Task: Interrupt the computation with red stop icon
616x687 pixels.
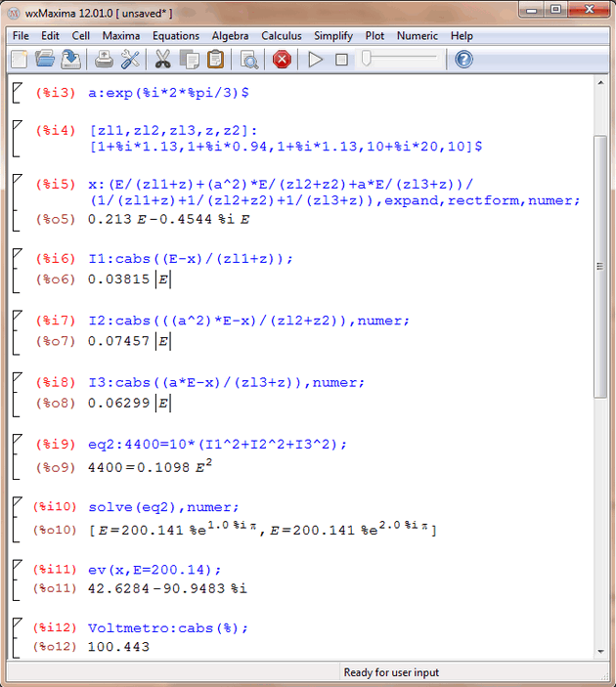Action: click(282, 60)
